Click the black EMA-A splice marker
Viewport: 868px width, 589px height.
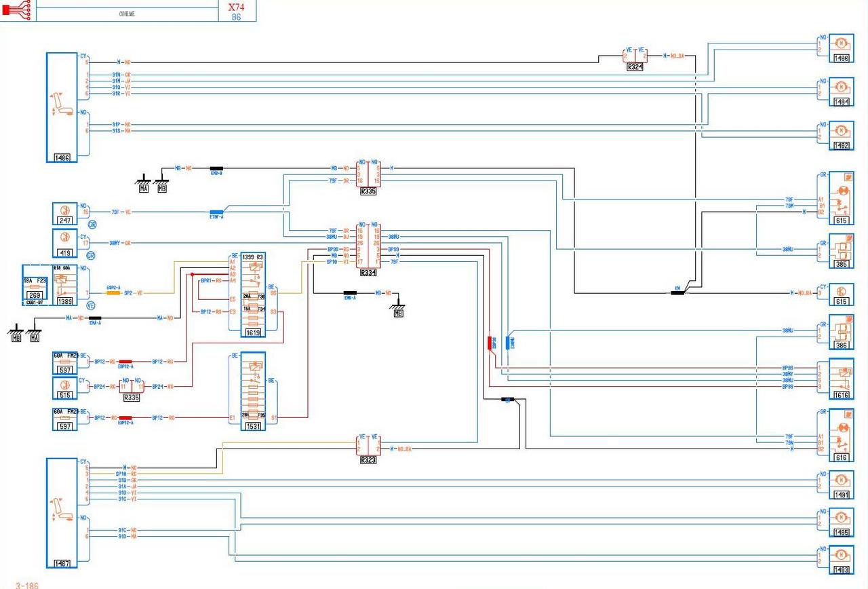[x=96, y=318]
